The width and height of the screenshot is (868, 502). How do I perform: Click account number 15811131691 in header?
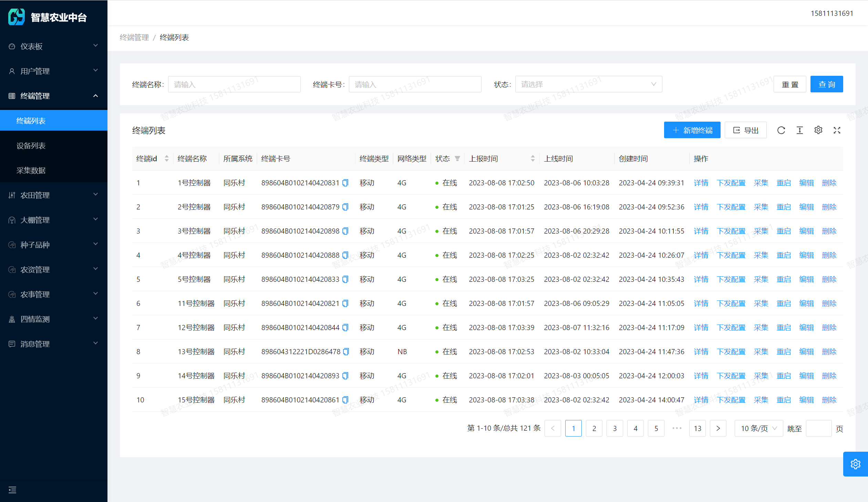pyautogui.click(x=832, y=13)
